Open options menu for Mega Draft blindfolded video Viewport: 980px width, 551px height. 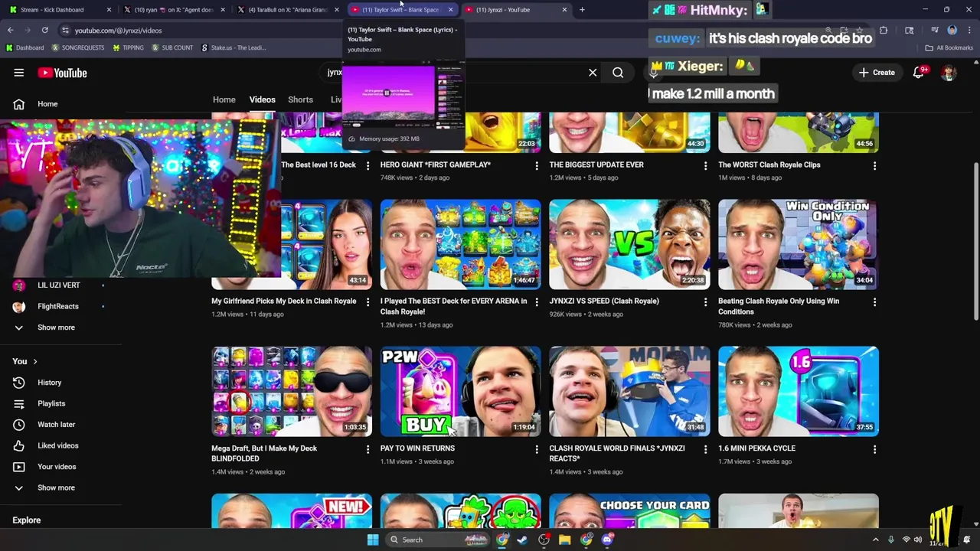(367, 449)
